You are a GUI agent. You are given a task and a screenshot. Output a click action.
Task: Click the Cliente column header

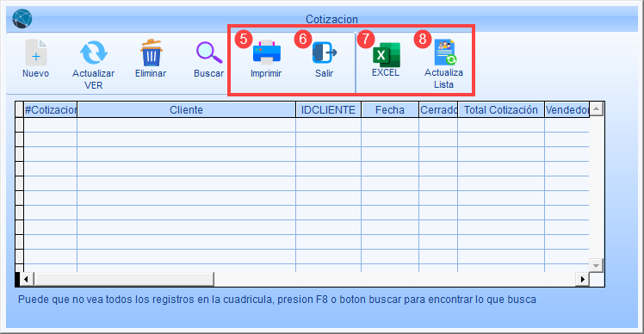(187, 109)
